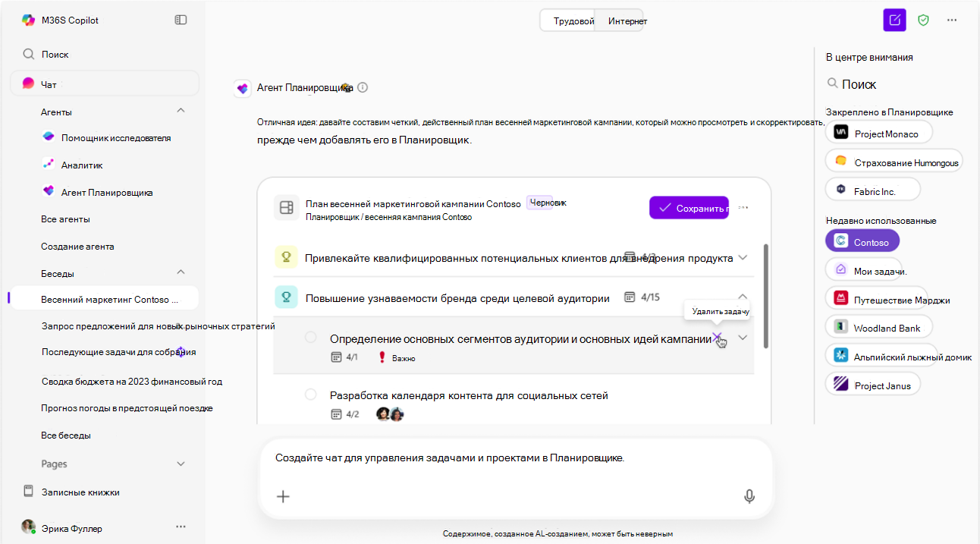The image size is (980, 544).
Task: Click teal trophy icon for Повышение узнаваемости
Action: [x=286, y=297]
